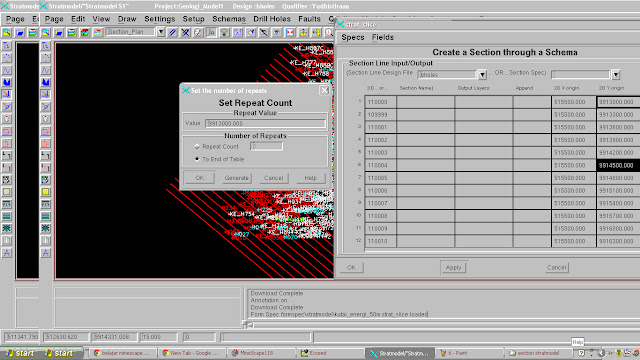
Task: Click the yellow upload arrow icon in top toolbar
Action: [x=303, y=32]
